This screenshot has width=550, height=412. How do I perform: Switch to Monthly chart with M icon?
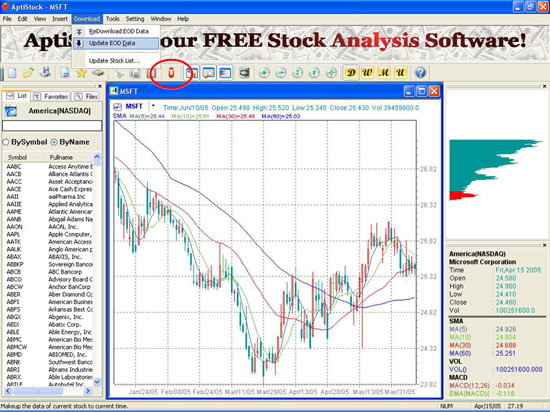point(384,73)
